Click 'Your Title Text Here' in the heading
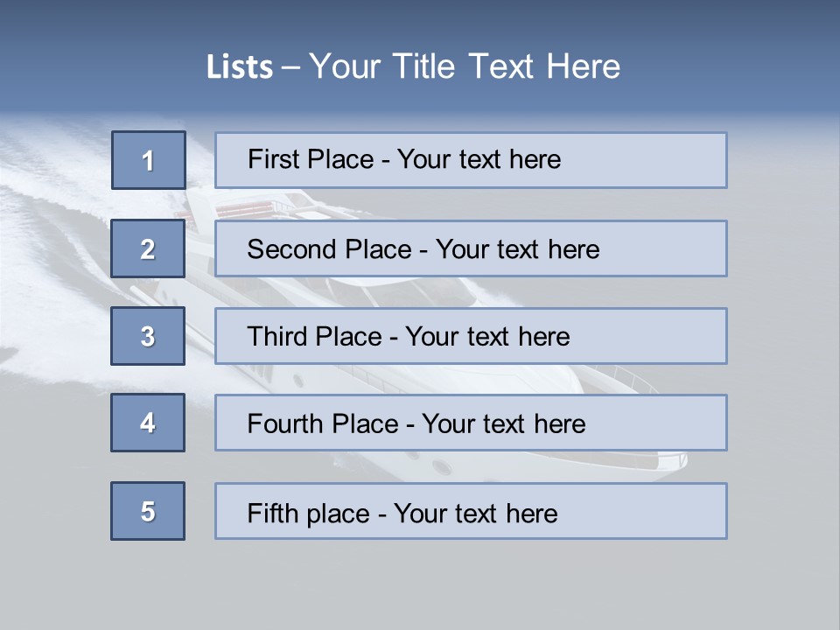This screenshot has height=630, width=840. point(465,66)
